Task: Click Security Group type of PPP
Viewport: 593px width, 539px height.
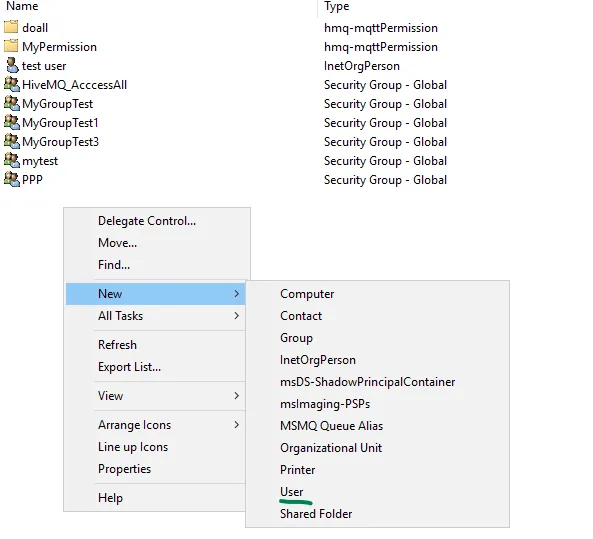Action: click(x=385, y=180)
